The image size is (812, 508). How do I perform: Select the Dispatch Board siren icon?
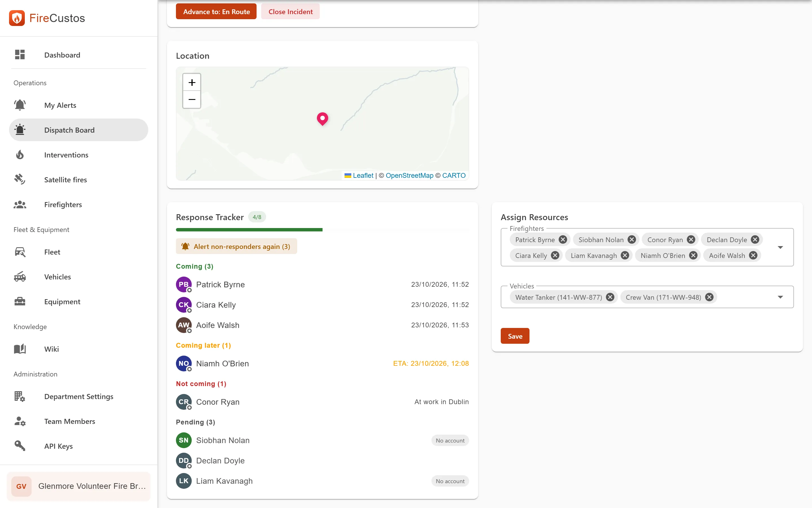click(20, 130)
